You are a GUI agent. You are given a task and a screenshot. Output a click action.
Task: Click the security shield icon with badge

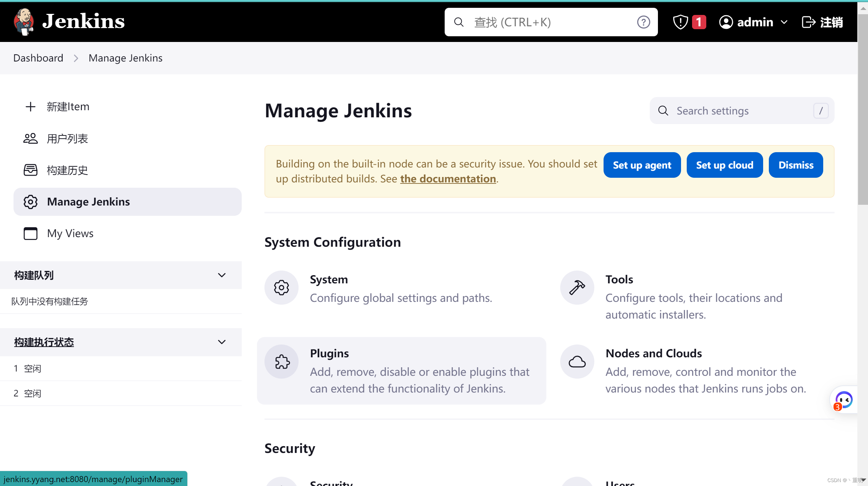pyautogui.click(x=688, y=22)
